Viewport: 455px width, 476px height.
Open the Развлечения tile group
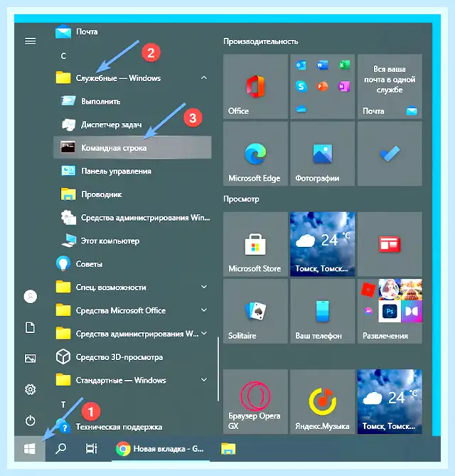(390, 311)
